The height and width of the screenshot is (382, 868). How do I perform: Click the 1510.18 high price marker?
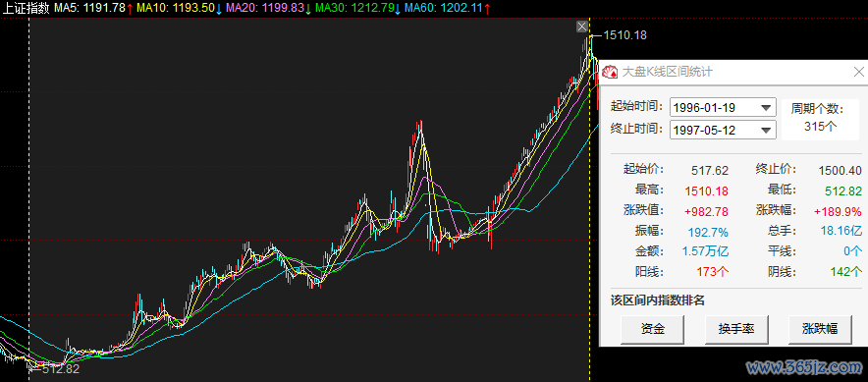point(624,35)
